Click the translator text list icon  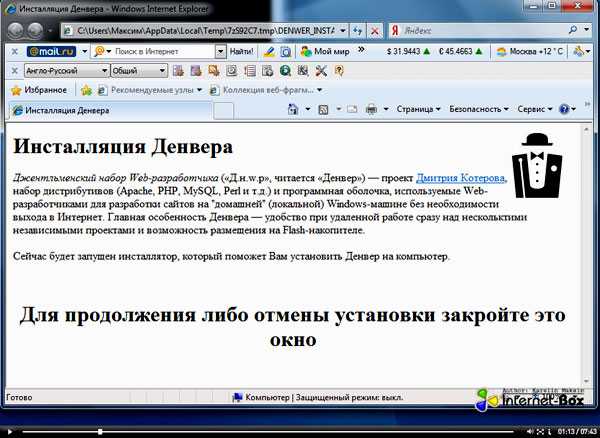point(249,71)
